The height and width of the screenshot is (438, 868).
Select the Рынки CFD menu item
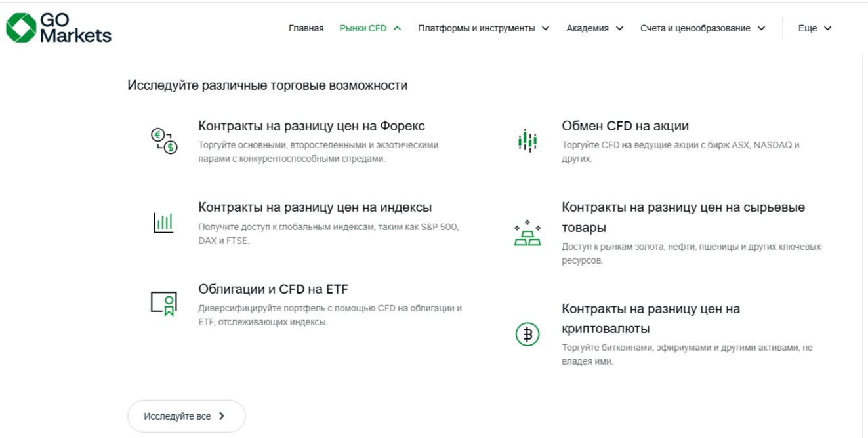(363, 28)
